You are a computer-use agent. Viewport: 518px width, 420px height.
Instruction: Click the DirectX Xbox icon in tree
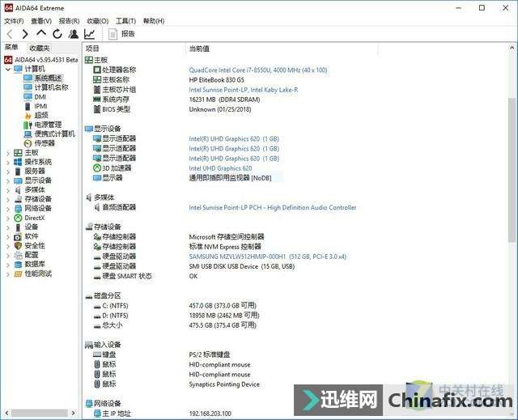(x=18, y=218)
